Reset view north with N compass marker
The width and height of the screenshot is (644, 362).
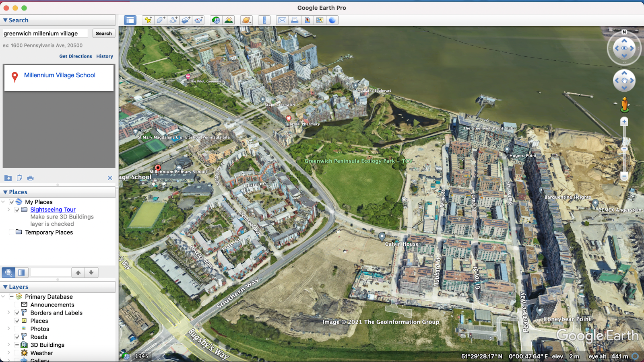624,32
